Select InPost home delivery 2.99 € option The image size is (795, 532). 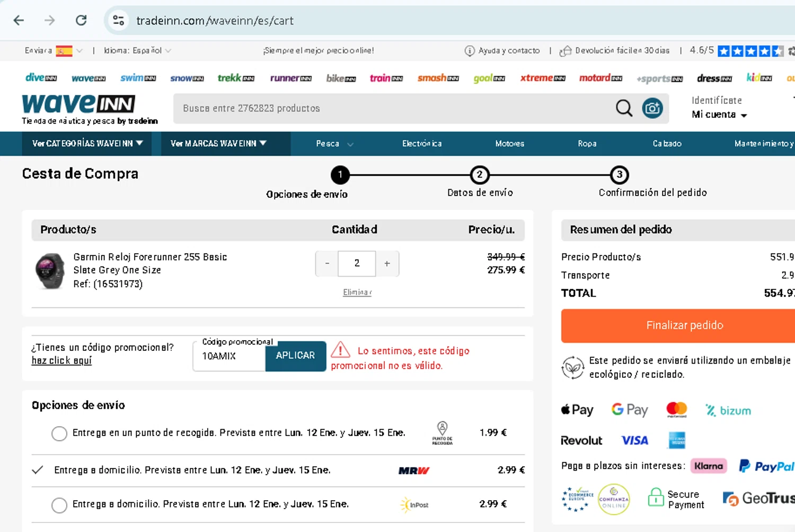point(59,505)
